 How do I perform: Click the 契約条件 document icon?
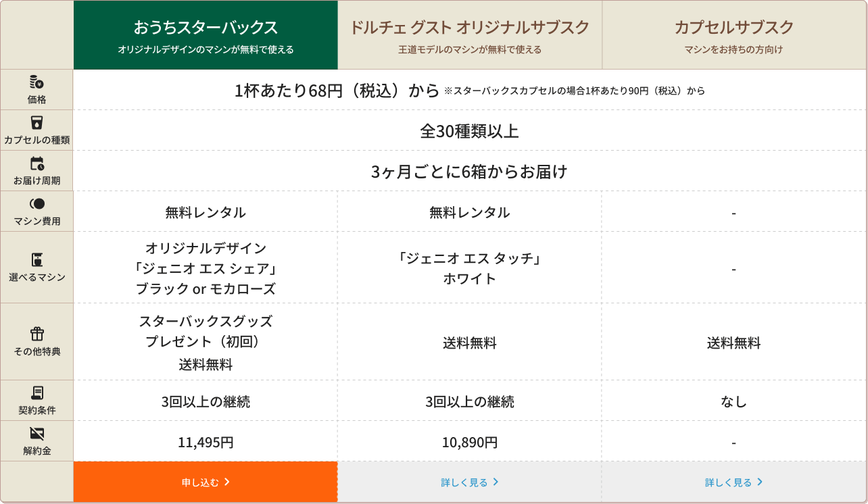[37, 393]
